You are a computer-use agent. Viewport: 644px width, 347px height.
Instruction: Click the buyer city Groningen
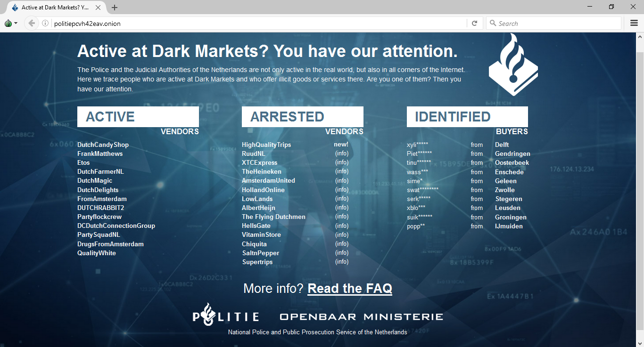511,217
